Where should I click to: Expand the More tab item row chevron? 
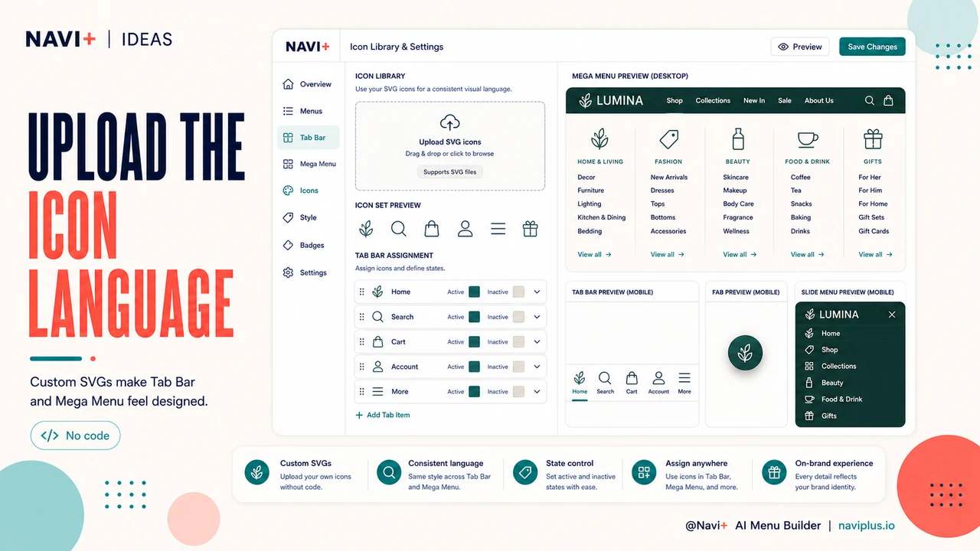[x=537, y=391]
